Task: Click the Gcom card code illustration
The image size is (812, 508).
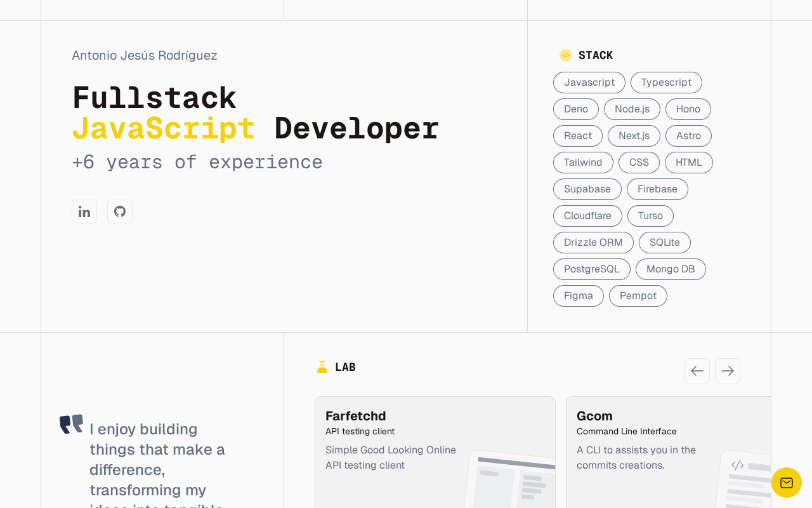Action: coord(743,479)
